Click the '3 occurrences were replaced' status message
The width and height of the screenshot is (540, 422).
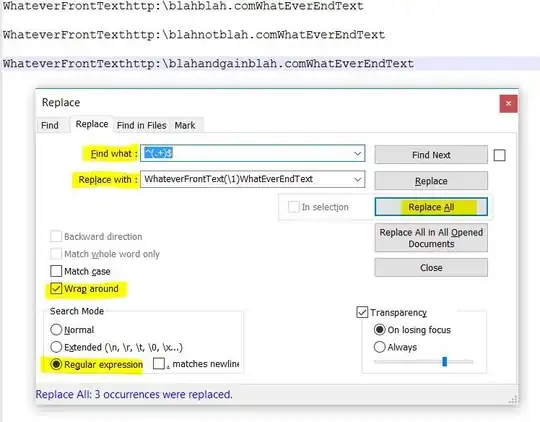click(134, 394)
